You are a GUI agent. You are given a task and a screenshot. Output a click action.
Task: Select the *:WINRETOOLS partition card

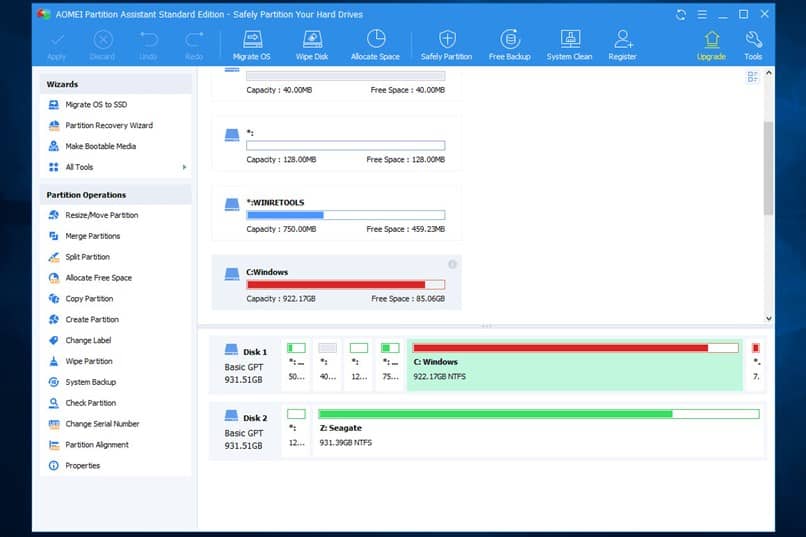(337, 213)
